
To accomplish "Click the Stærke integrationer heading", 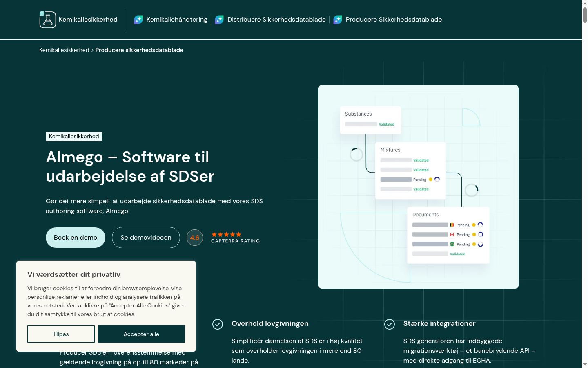I will pyautogui.click(x=439, y=323).
